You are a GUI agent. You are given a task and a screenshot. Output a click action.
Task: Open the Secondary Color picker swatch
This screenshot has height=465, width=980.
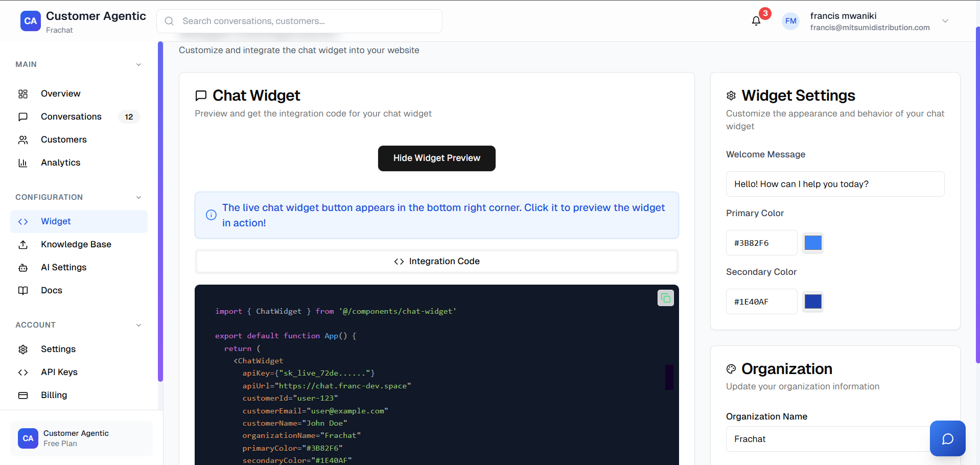[812, 301]
